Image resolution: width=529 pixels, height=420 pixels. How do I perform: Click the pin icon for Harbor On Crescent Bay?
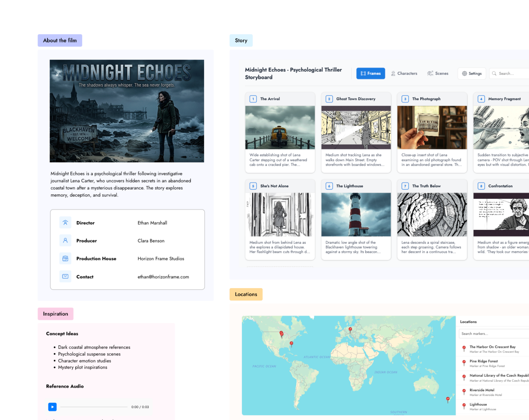(464, 348)
